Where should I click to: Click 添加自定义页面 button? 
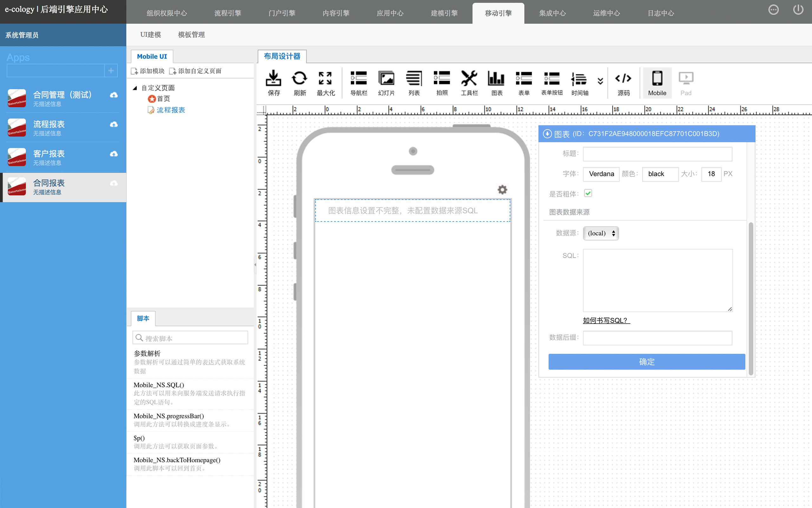coord(195,71)
